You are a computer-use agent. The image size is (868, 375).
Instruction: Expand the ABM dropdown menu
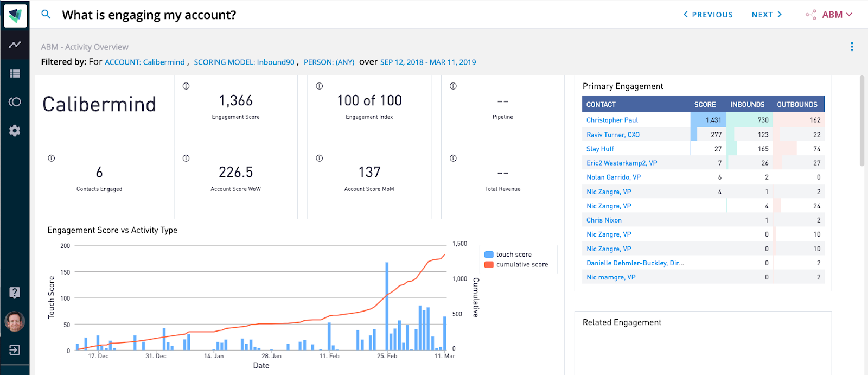(837, 15)
